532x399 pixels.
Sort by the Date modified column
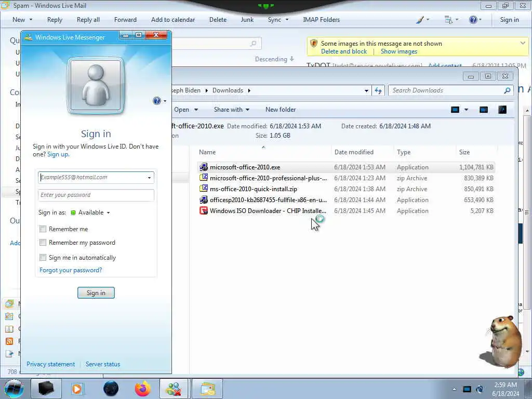click(x=354, y=152)
